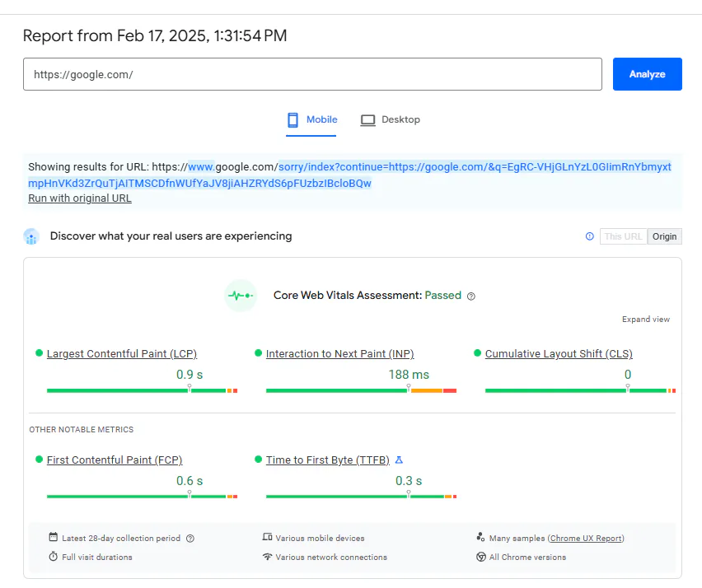Switch to the Desktop tab

[x=391, y=120]
